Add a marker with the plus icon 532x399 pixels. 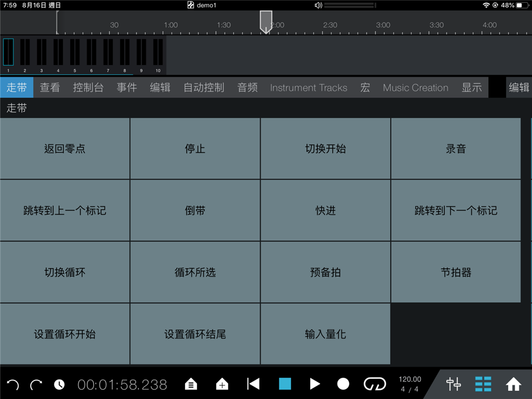point(222,384)
